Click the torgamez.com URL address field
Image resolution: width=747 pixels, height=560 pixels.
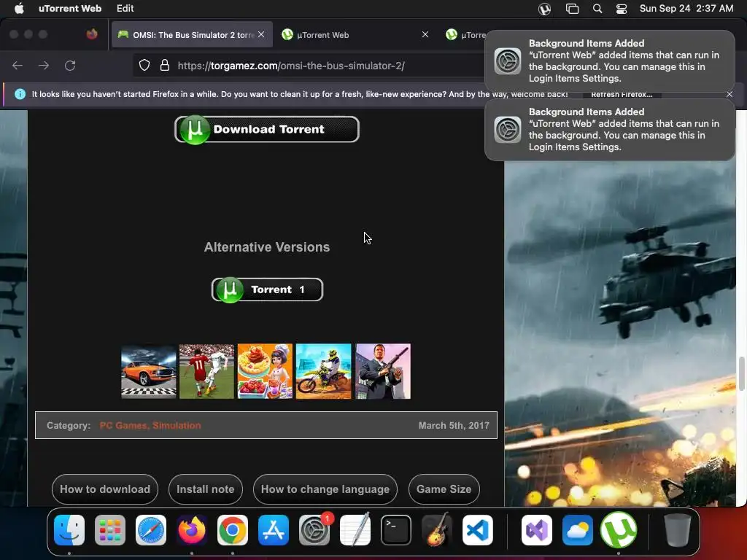coord(291,66)
